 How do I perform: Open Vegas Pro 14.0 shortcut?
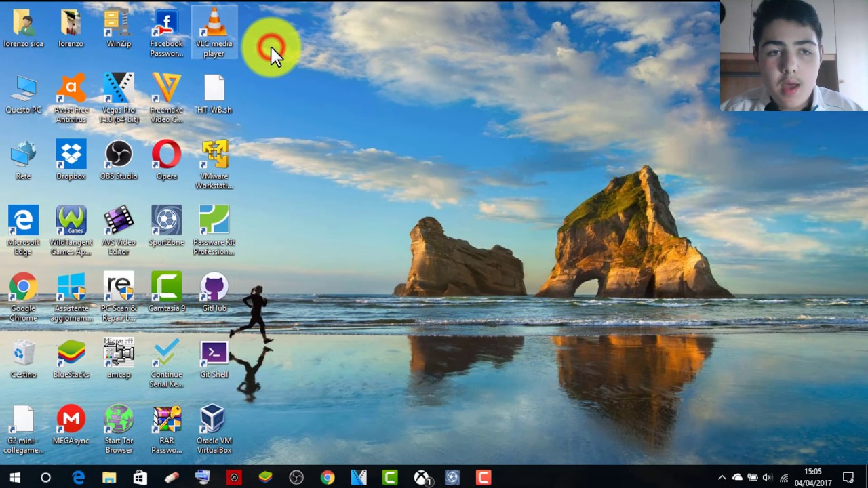coord(119,99)
